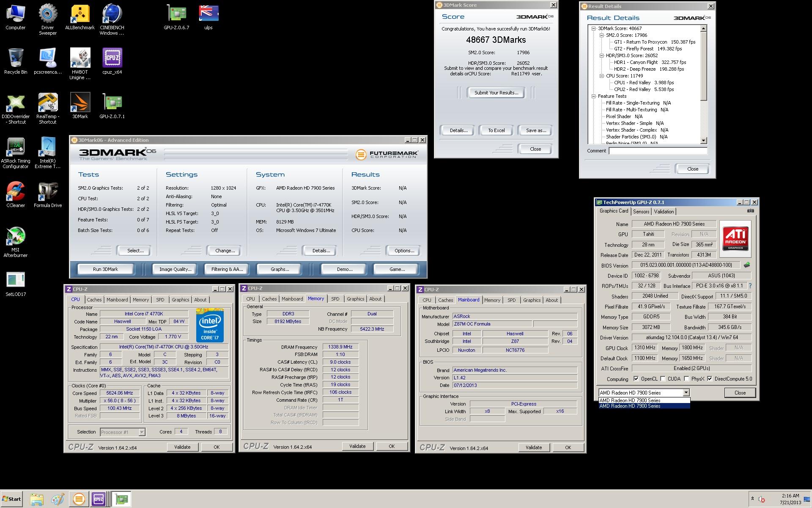Open Paint from the taskbar

click(x=58, y=499)
